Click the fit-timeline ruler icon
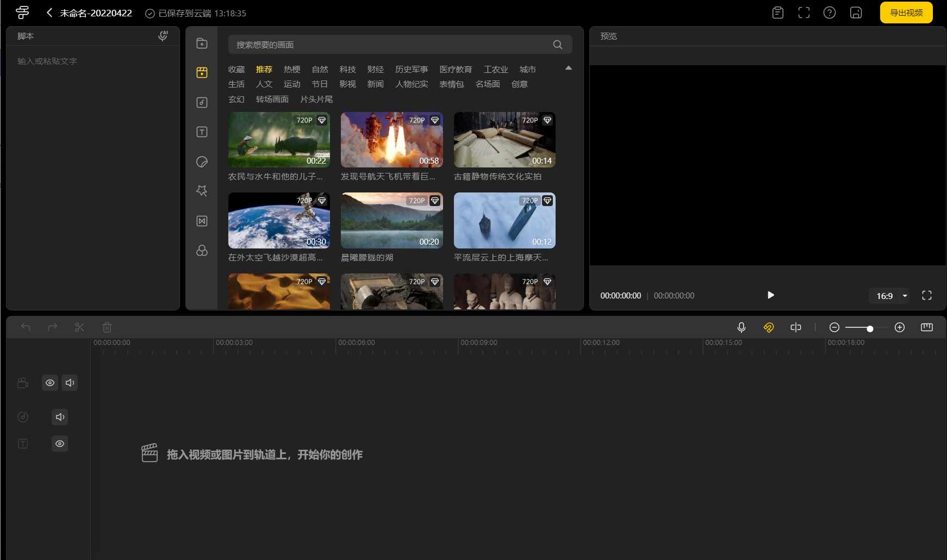This screenshot has width=947, height=560. (x=927, y=327)
